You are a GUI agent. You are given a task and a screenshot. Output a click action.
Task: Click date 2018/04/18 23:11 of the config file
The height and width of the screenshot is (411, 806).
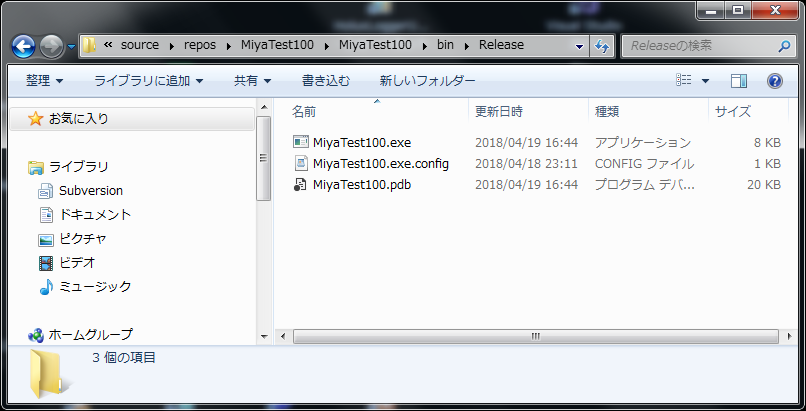526,164
